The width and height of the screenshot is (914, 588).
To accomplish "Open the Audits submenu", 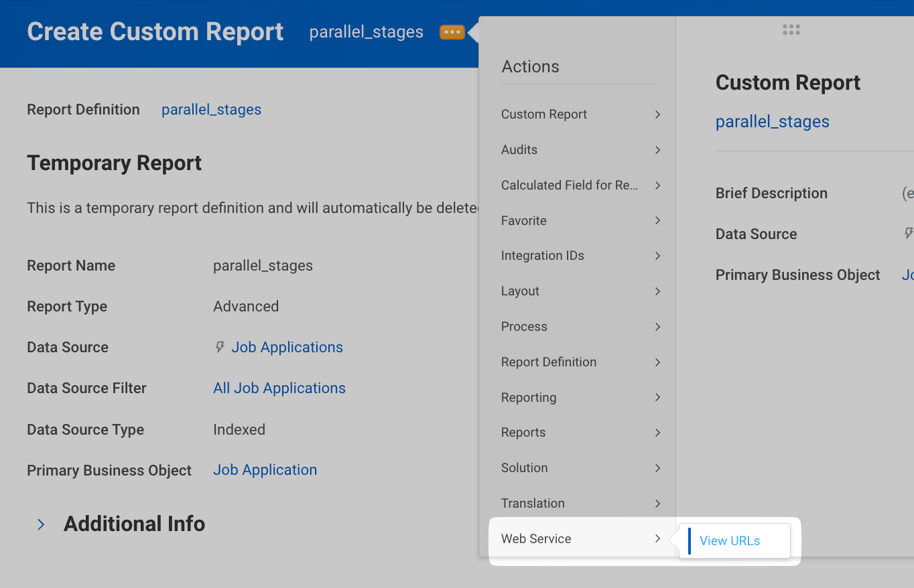I will 580,150.
